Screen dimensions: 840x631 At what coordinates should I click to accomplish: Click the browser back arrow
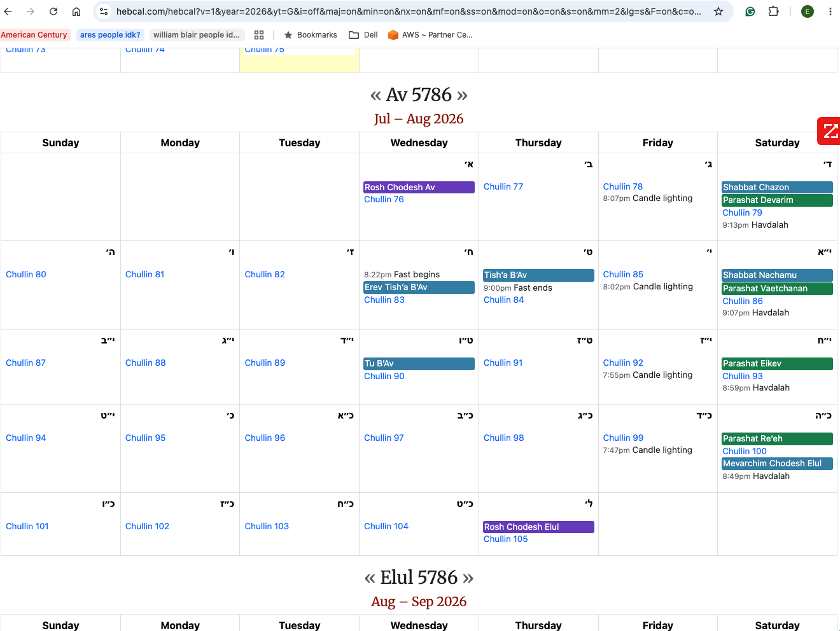pyautogui.click(x=8, y=11)
